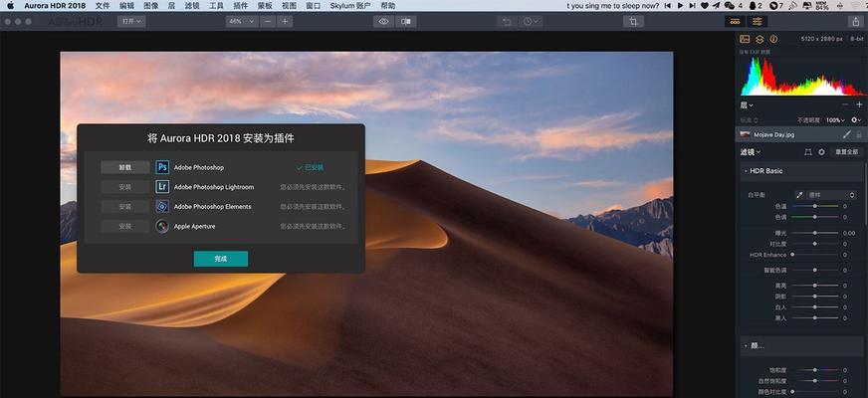The width and height of the screenshot is (868, 398).
Task: Toggle quick preview eye icon
Action: (x=383, y=22)
